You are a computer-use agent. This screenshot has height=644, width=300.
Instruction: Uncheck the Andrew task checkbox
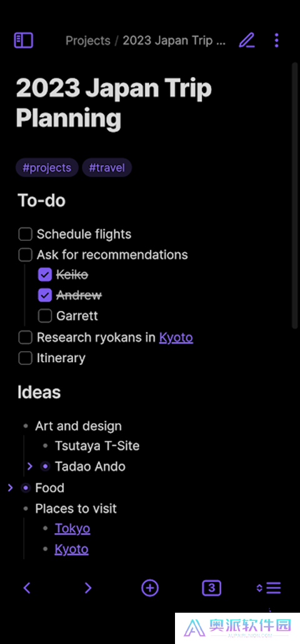click(x=45, y=295)
